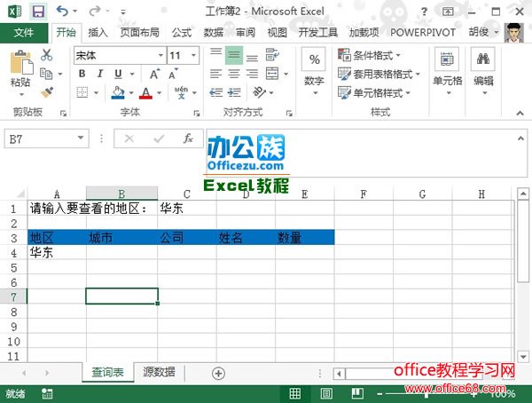Click the text orientation icon
Screen dimensions: 532x403
pyautogui.click(x=260, y=92)
